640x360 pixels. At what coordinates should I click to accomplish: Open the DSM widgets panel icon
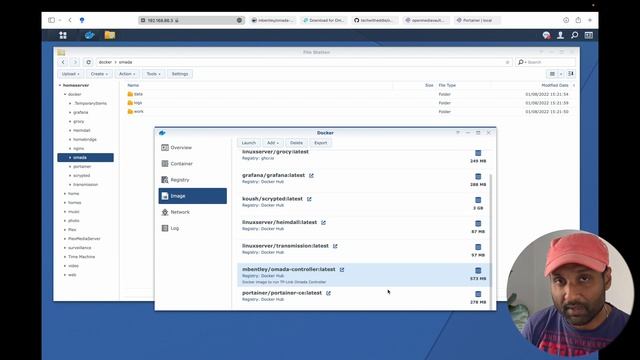coord(589,36)
